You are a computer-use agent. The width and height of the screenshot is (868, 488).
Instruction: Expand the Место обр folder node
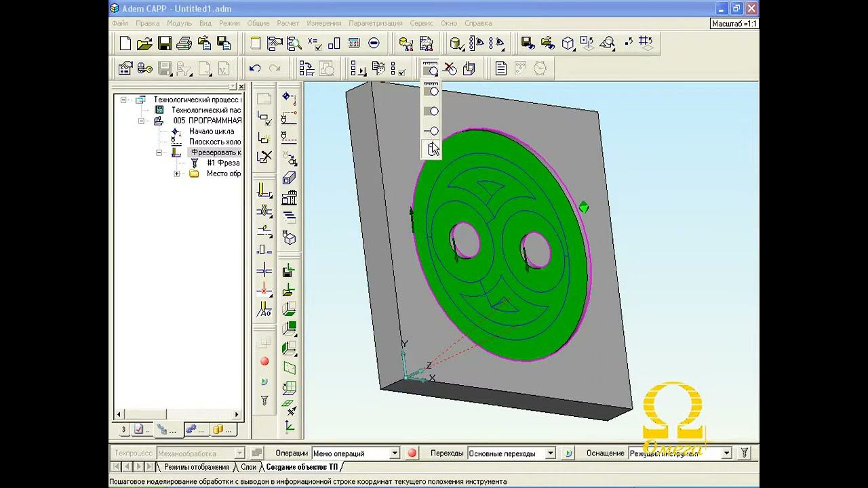176,174
